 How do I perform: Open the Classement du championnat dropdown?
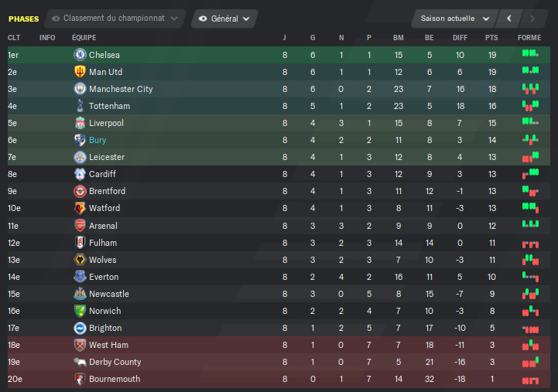115,19
